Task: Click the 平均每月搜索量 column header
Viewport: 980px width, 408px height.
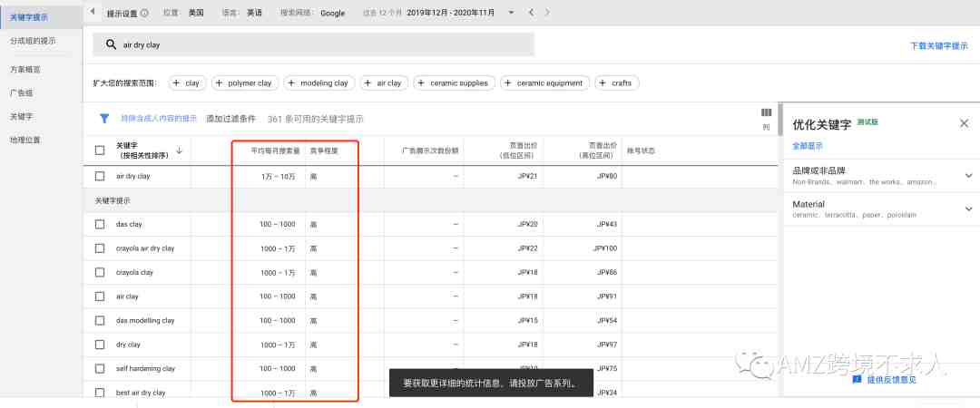Action: 276,151
